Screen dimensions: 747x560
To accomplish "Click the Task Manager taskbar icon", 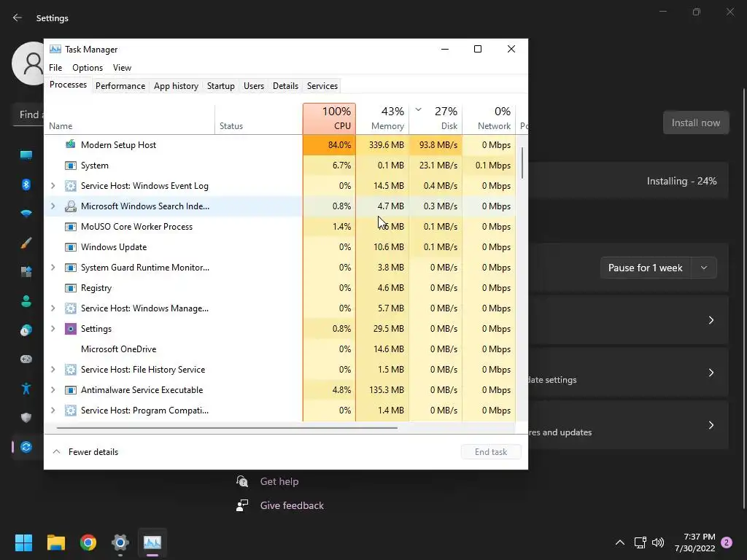I will point(152,542).
